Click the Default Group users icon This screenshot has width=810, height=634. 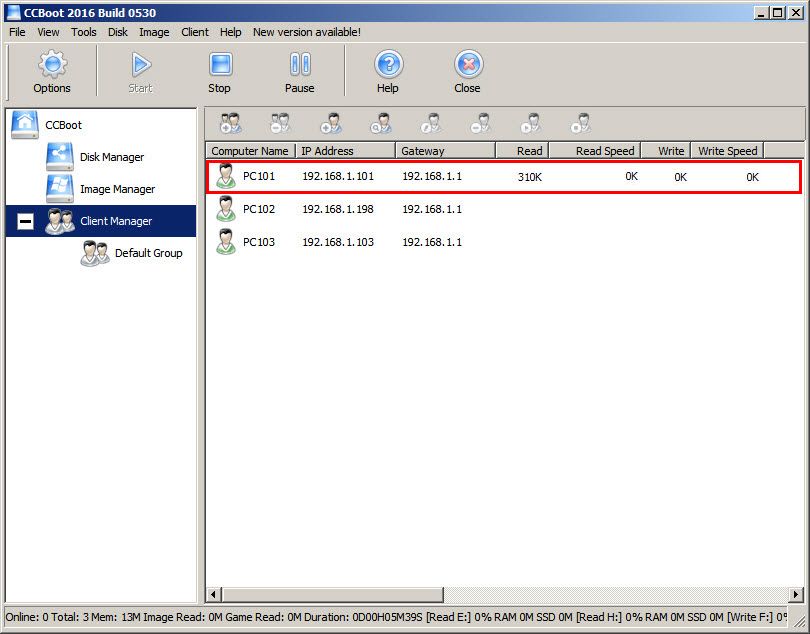[x=95, y=253]
